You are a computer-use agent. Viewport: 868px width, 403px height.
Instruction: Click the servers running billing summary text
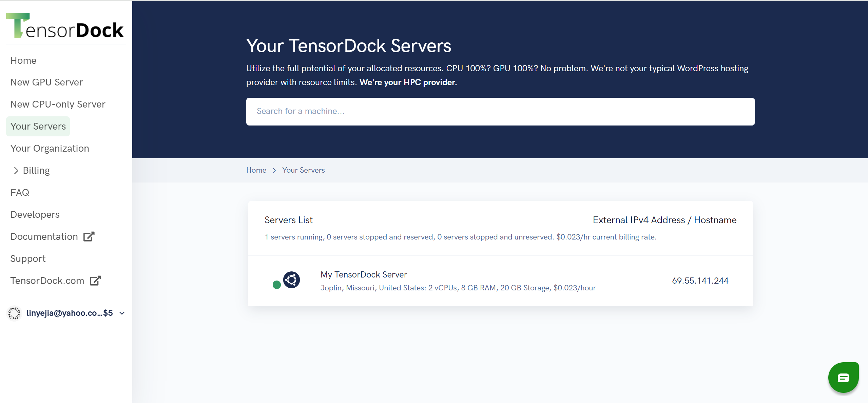(460, 237)
